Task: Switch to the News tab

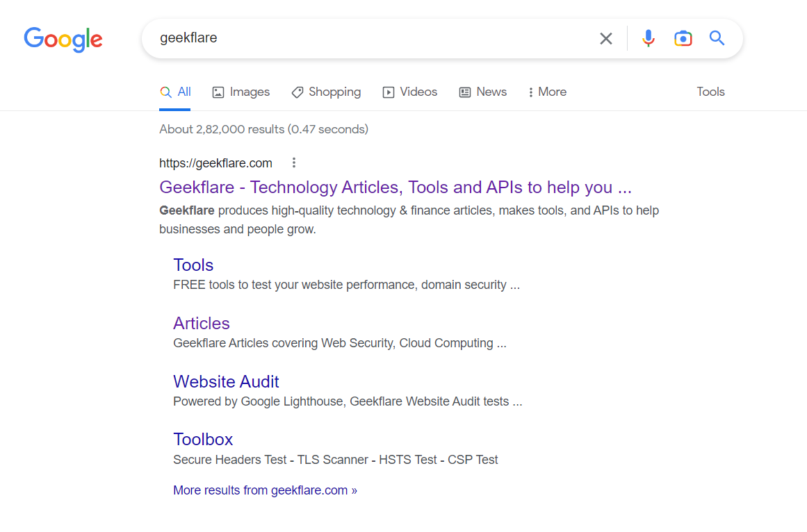Action: pos(483,92)
